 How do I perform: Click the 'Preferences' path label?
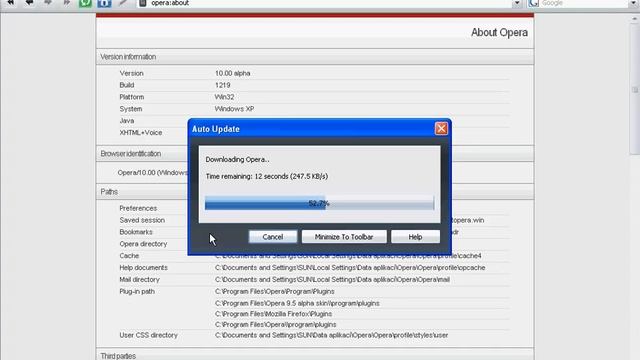[x=138, y=208]
